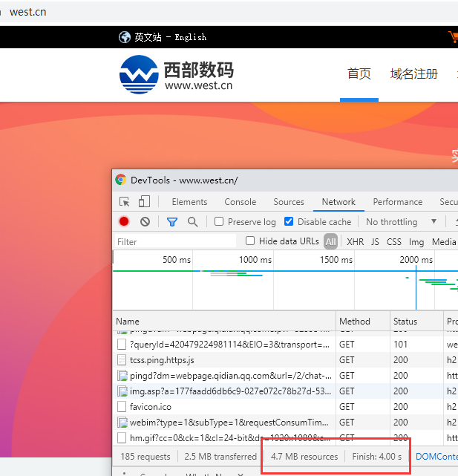This screenshot has height=476, width=458.
Task: Check the Hide data URLs checkbox
Action: point(250,241)
